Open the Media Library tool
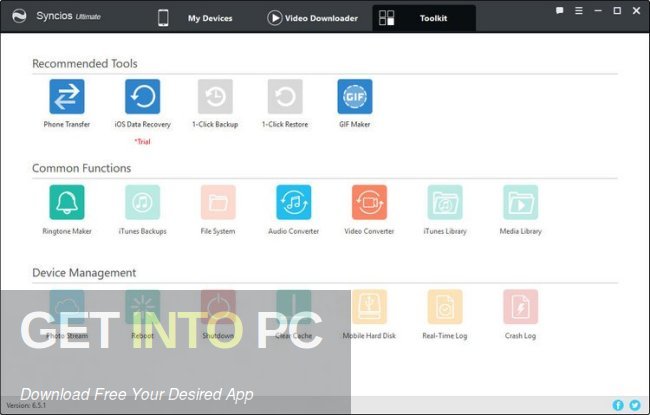The height and width of the screenshot is (415, 650). pos(521,202)
